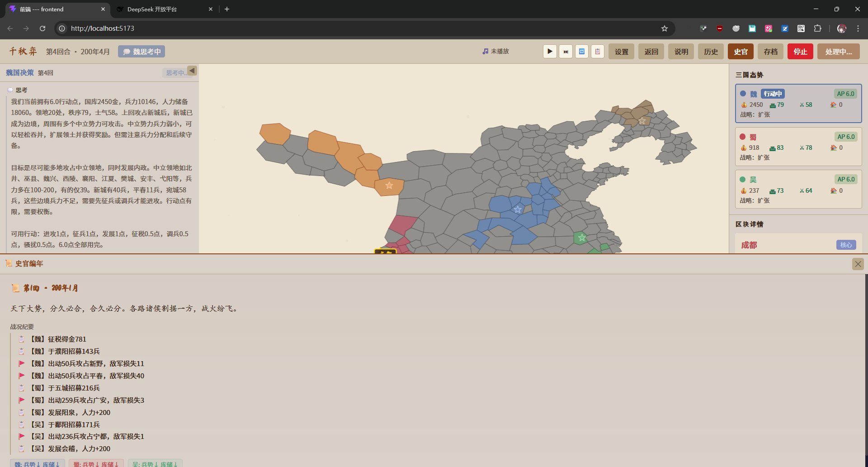Close the DeepSeek 开放平台 tab
Screen dimensions: 868x467
tap(210, 9)
